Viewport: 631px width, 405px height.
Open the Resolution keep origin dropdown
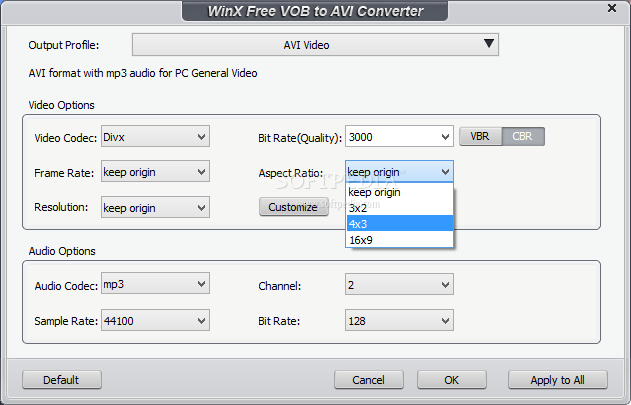pyautogui.click(x=155, y=207)
